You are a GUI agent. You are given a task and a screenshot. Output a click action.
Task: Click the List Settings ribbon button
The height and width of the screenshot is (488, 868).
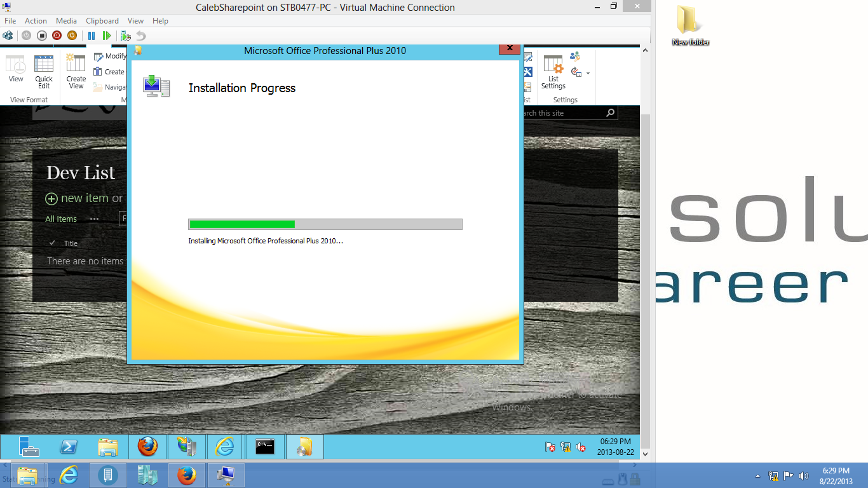coord(553,72)
